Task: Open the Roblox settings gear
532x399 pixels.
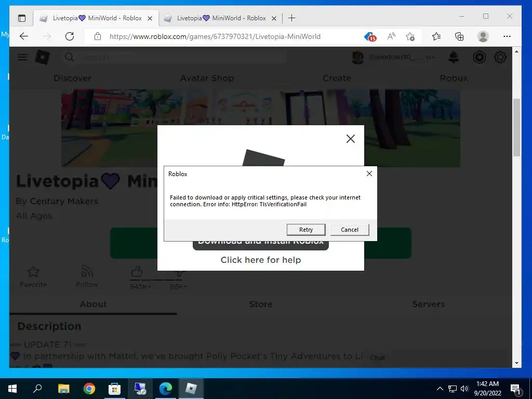Action: (500, 57)
